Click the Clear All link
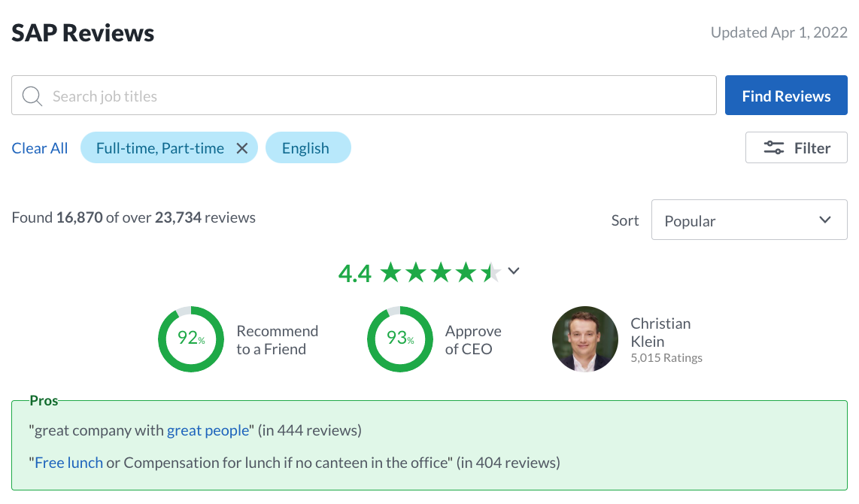859x504 pixels. (x=39, y=148)
